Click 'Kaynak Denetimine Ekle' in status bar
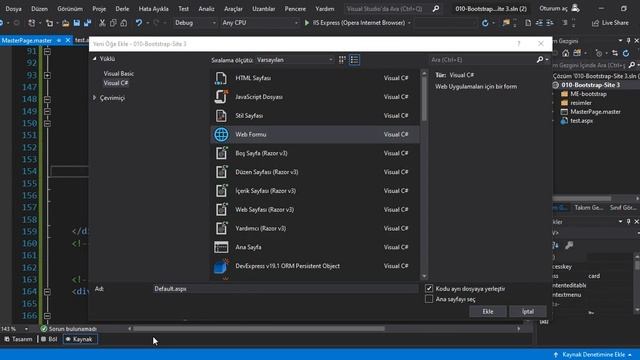 pyautogui.click(x=593, y=355)
